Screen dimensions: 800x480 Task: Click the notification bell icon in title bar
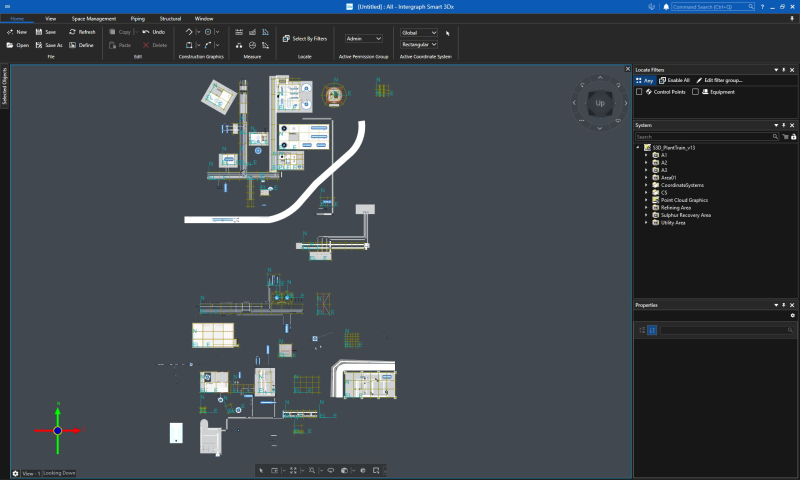pyautogui.click(x=666, y=7)
